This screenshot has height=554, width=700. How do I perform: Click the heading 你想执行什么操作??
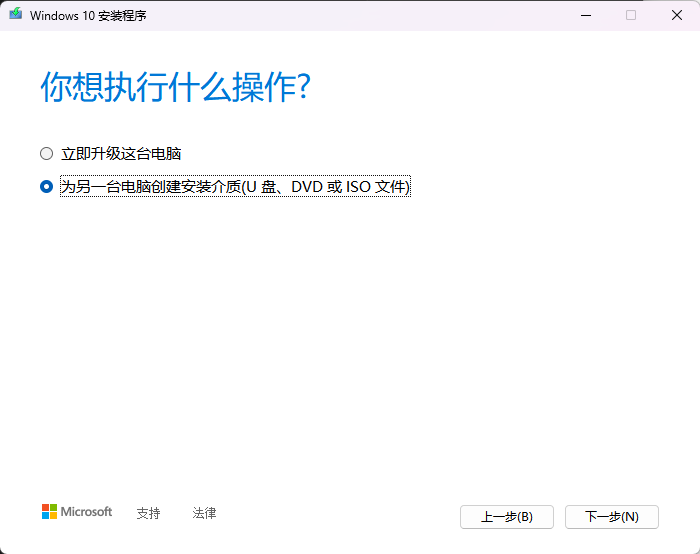coord(175,87)
